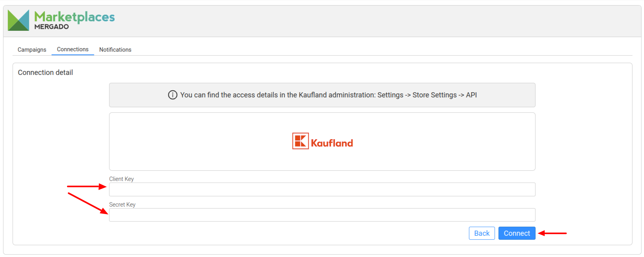644x257 pixels.
Task: Click the Kaufland access details message text
Action: (x=328, y=95)
